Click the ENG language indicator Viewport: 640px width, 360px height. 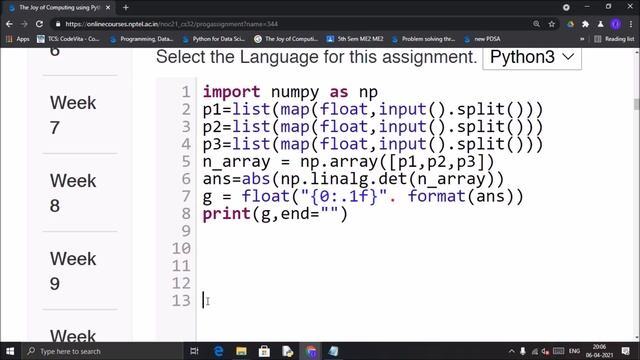coord(574,351)
